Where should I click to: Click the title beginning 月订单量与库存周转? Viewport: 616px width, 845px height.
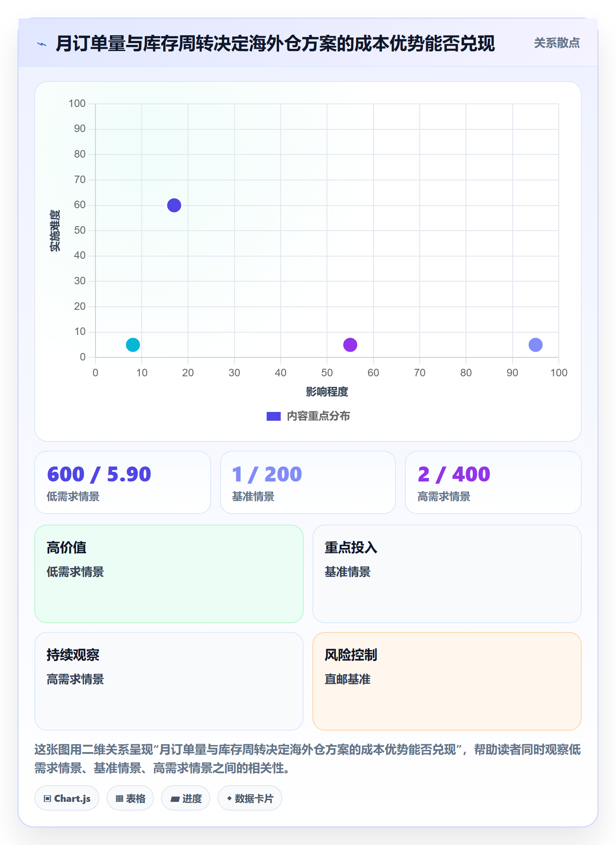tap(275, 44)
